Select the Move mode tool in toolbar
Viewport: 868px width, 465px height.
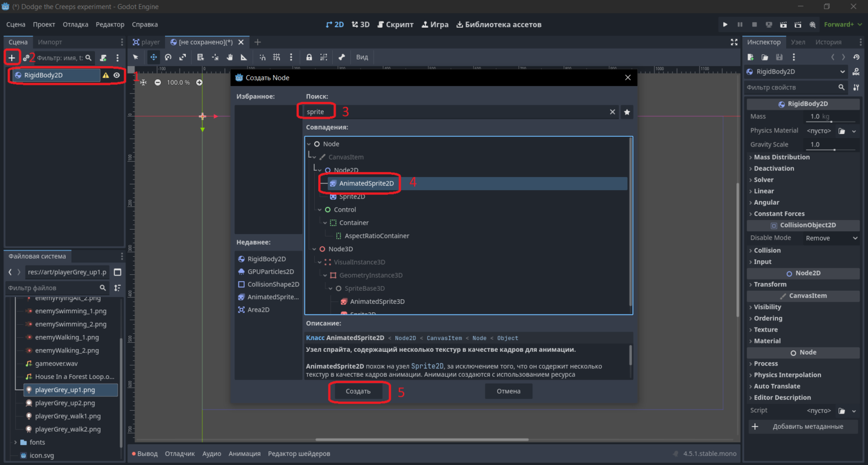153,57
